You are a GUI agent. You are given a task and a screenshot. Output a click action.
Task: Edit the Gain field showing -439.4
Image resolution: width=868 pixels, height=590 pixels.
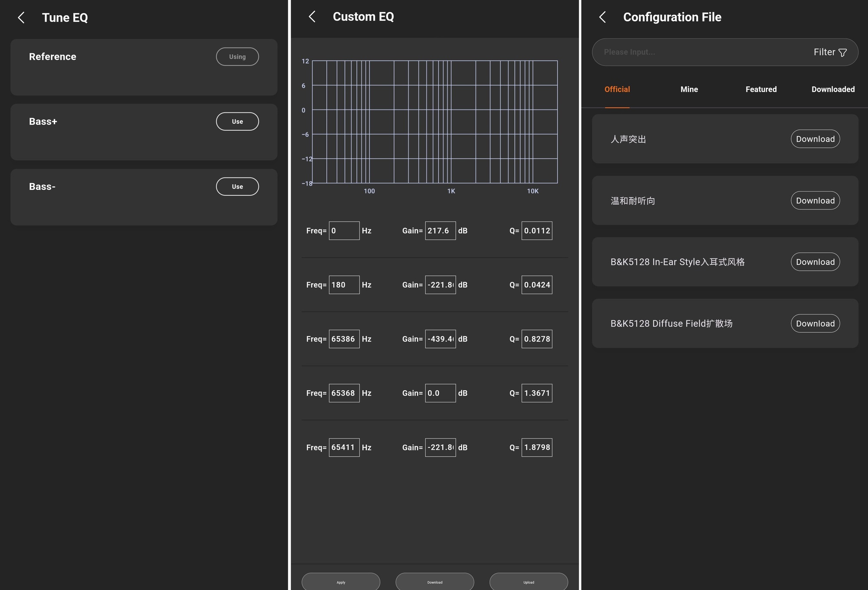441,339
